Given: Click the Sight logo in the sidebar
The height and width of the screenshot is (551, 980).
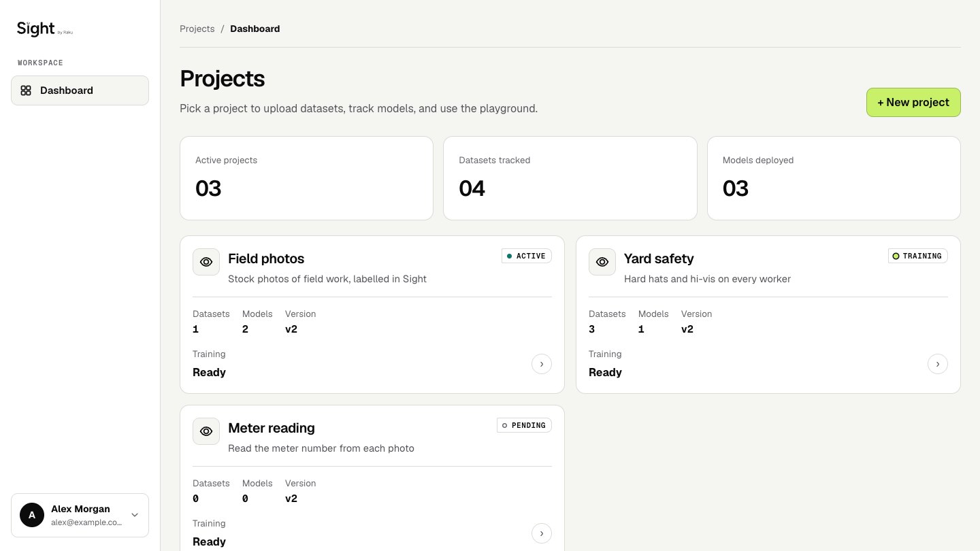Looking at the screenshot, I should click(44, 29).
